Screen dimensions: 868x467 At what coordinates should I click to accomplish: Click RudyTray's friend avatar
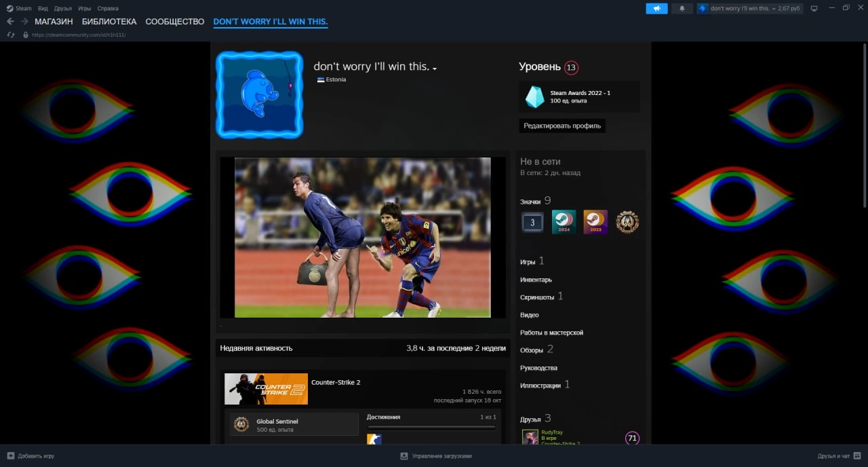click(x=530, y=437)
